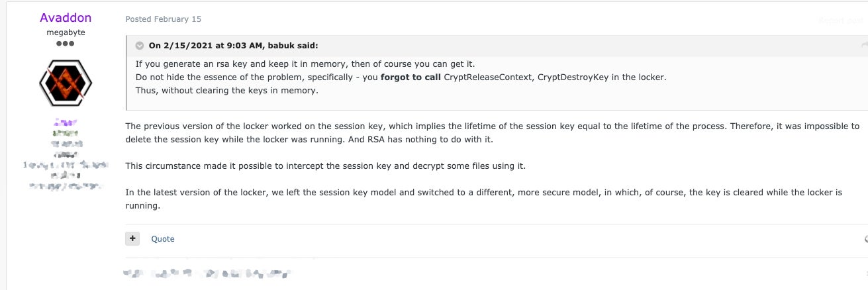Open the Posted February 15 timestamp link
This screenshot has width=868, height=290.
click(164, 19)
